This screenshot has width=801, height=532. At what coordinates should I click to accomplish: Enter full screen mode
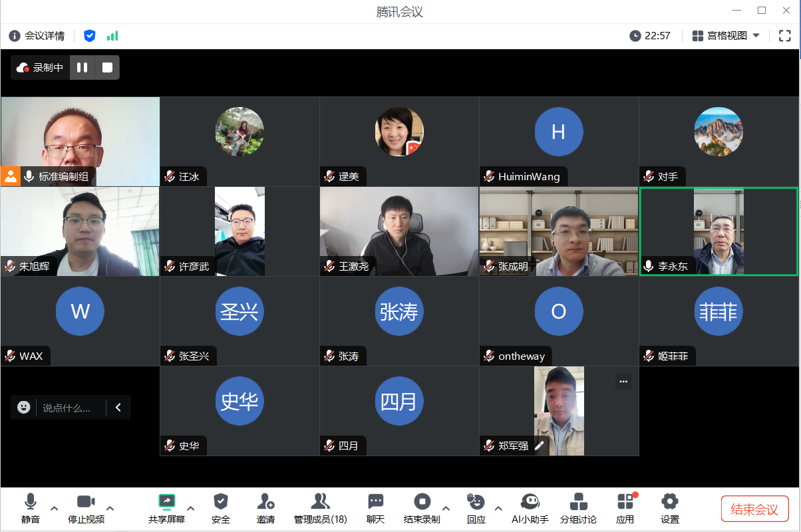[x=784, y=36]
